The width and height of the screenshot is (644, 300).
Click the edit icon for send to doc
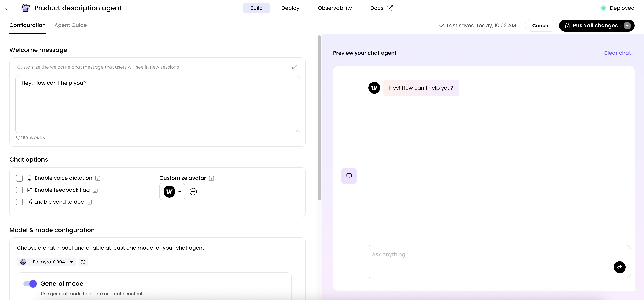pyautogui.click(x=29, y=202)
